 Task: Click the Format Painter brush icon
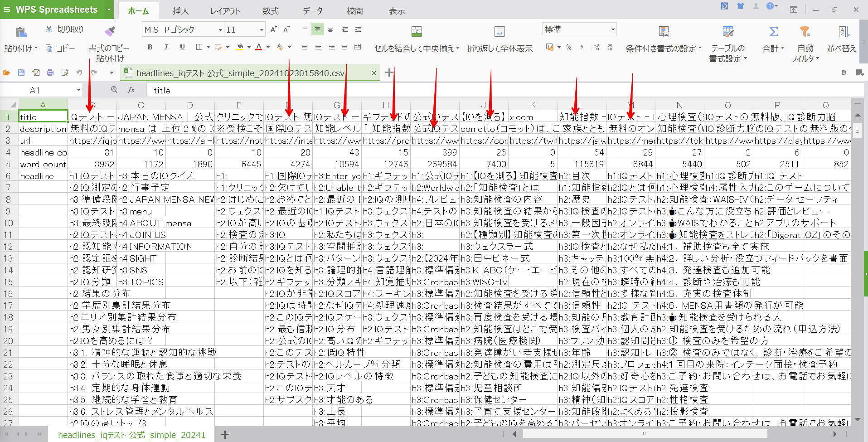click(x=110, y=31)
